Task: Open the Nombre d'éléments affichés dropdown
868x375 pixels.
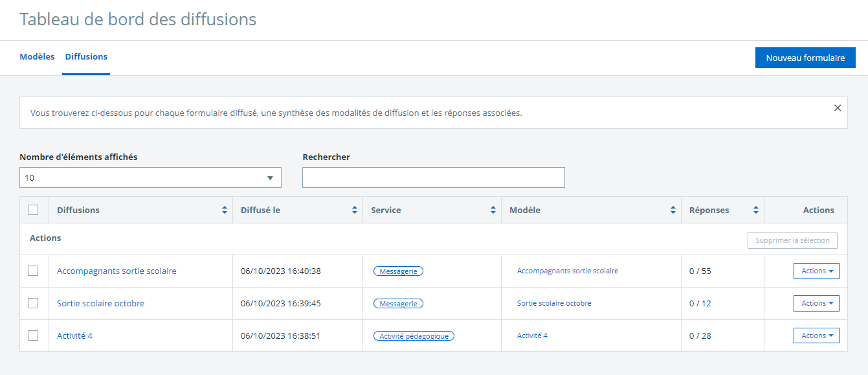Action: click(150, 177)
